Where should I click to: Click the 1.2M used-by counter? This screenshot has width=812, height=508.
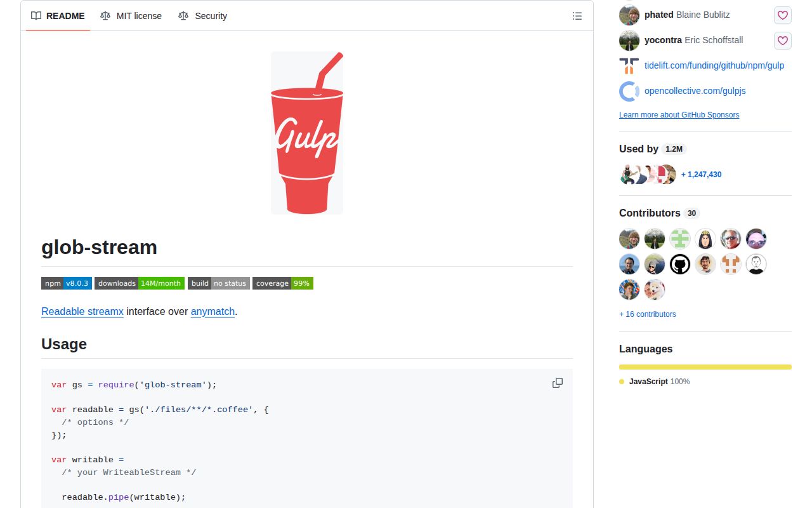coord(674,149)
